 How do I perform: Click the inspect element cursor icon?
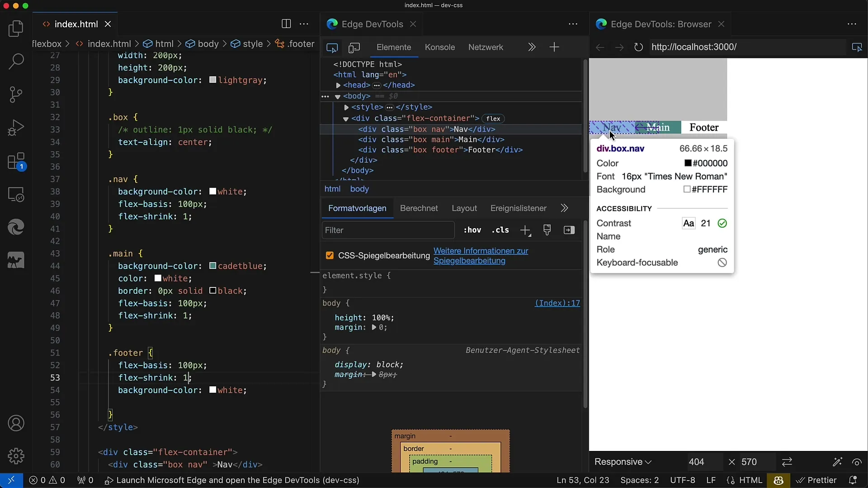[x=332, y=47]
